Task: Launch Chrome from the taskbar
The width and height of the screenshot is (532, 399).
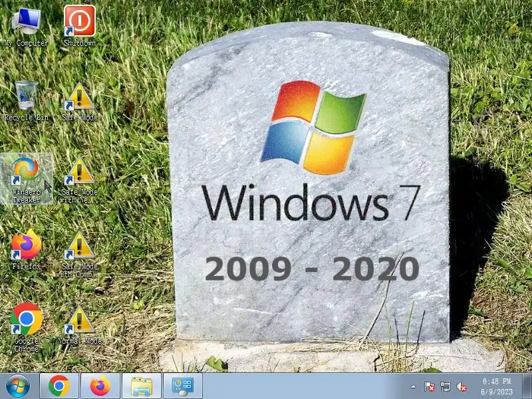Action: (x=59, y=386)
